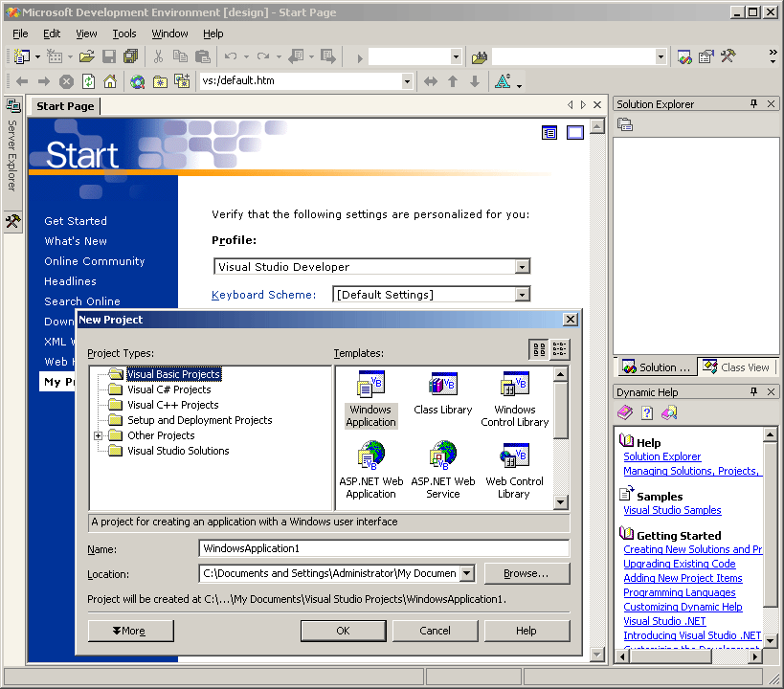784x689 pixels.
Task: Open the File menu
Action: (x=20, y=33)
